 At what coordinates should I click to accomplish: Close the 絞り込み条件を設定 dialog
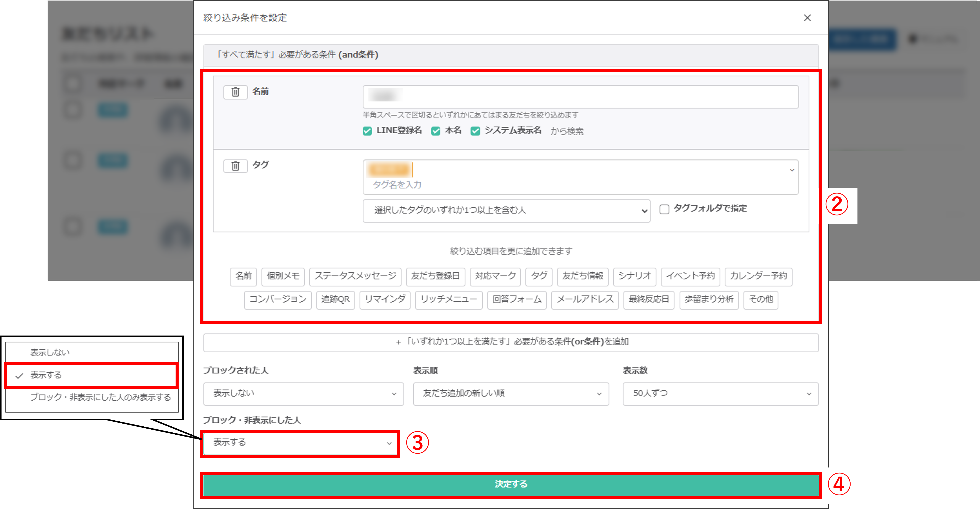click(807, 18)
